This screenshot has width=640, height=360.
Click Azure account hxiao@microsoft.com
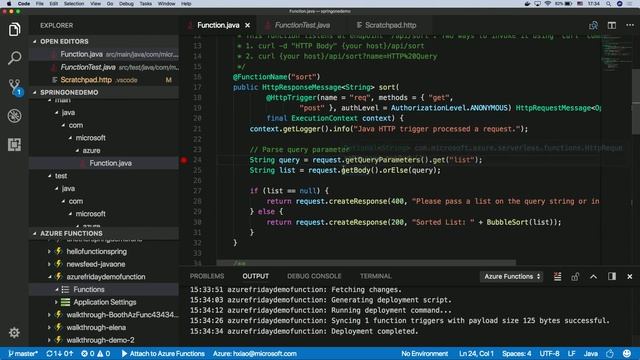255,353
